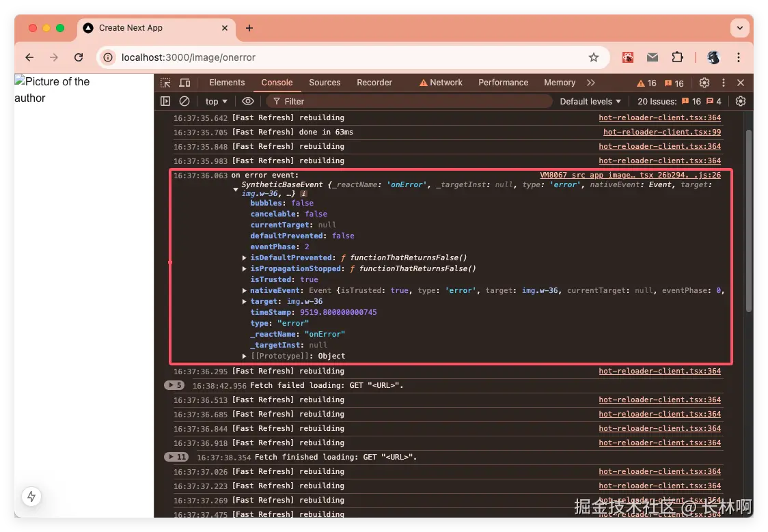Viewport: 768px width, 532px height.
Task: Open the 20 Issues summary
Action: pyautogui.click(x=679, y=101)
